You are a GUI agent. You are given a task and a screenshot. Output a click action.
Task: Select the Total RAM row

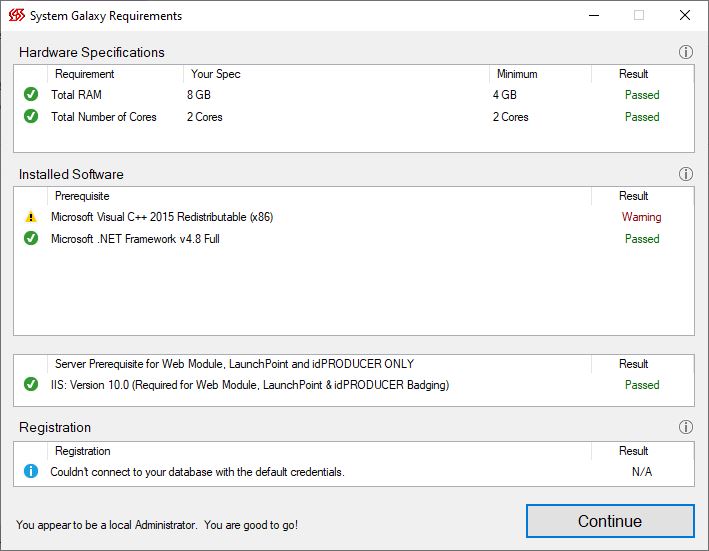[x=354, y=94]
